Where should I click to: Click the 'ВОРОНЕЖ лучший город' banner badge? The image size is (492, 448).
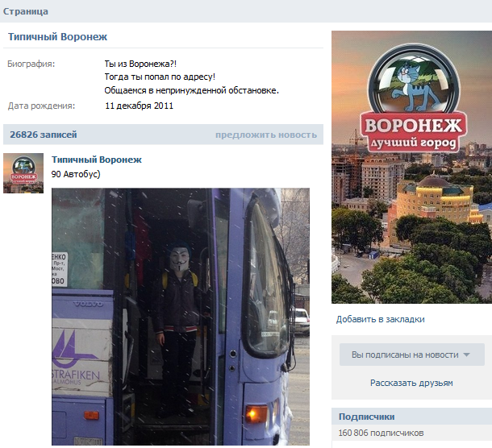(414, 131)
